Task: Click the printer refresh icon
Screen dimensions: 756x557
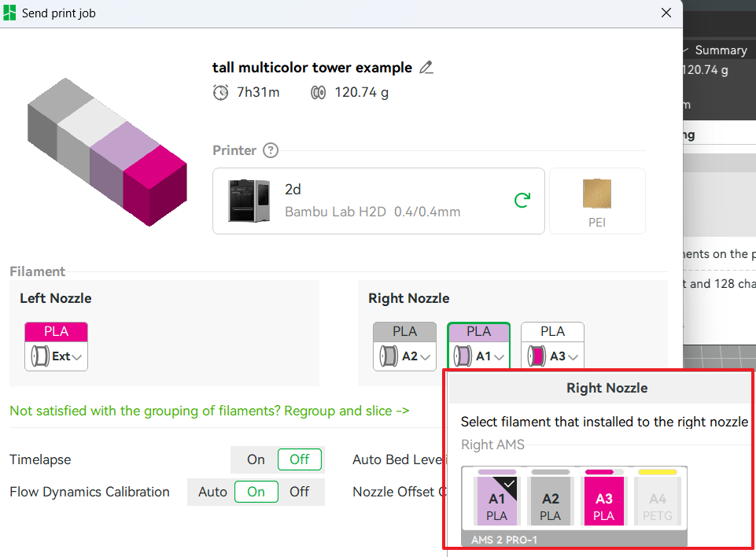Action: [521, 201]
